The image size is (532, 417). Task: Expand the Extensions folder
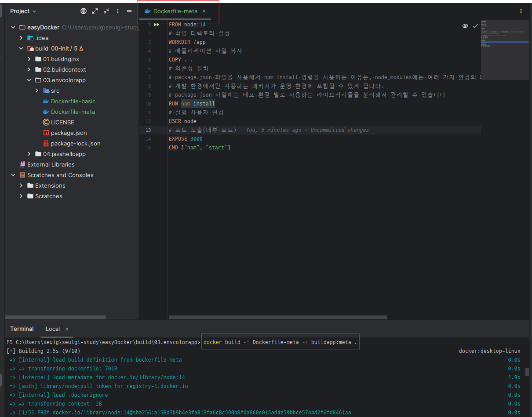(x=21, y=185)
